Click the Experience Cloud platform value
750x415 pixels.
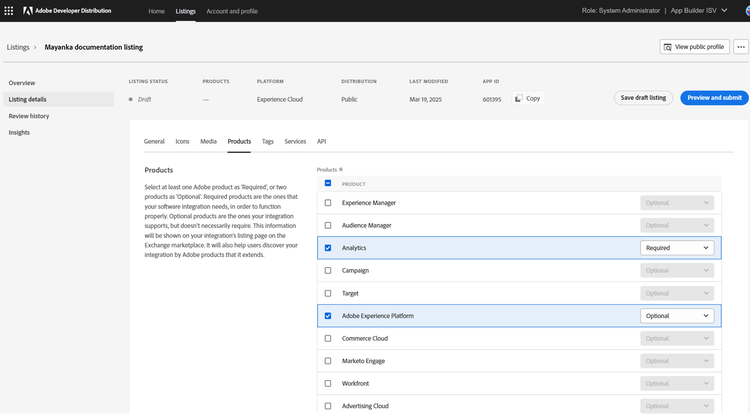[280, 99]
